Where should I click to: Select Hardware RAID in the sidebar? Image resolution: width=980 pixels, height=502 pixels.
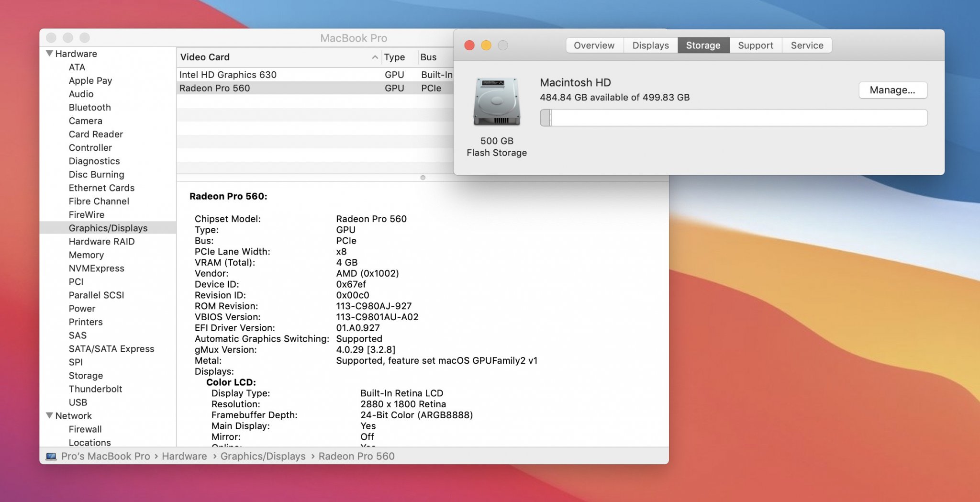(x=101, y=241)
